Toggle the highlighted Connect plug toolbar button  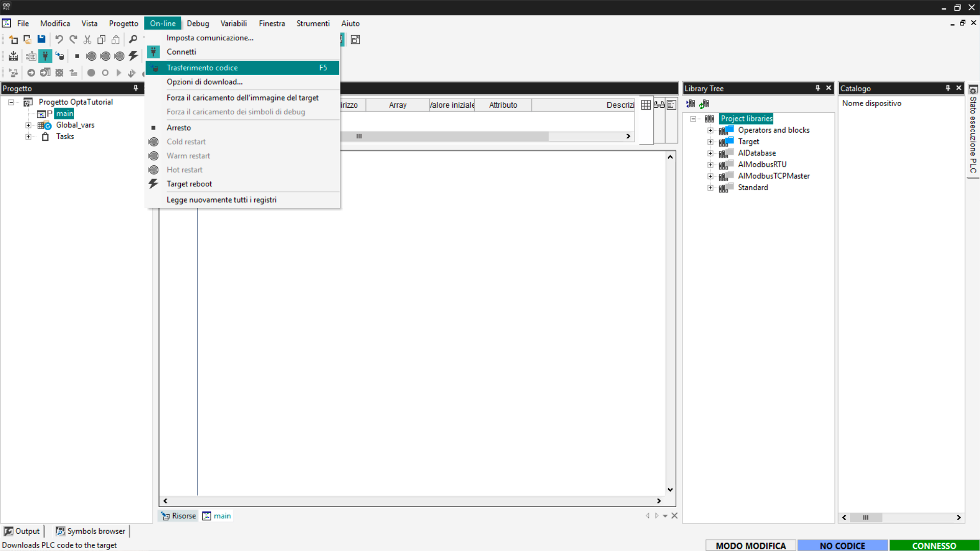[45, 56]
